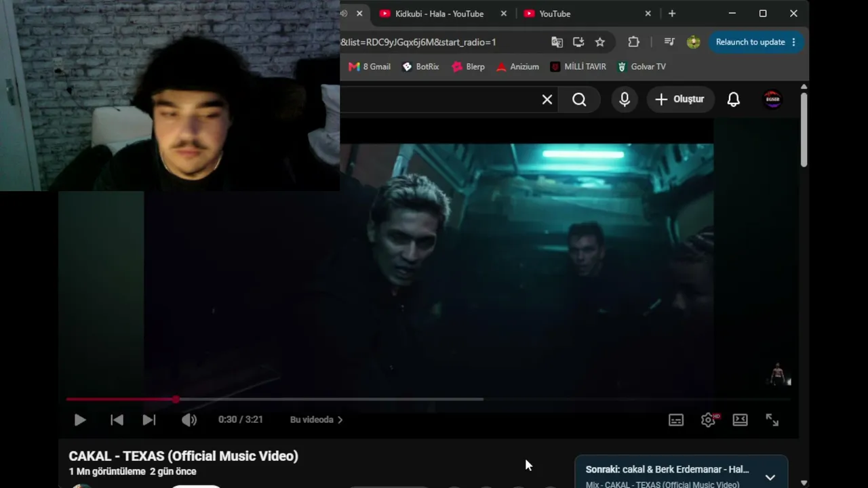This screenshot has width=868, height=488.
Task: Open the Gmail bookmark
Action: point(370,66)
